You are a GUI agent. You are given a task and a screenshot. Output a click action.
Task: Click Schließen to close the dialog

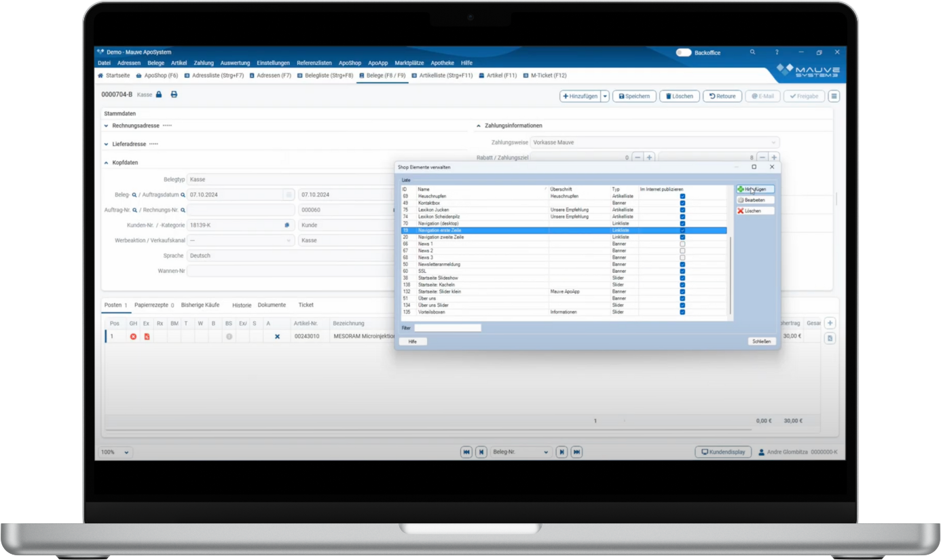(761, 341)
